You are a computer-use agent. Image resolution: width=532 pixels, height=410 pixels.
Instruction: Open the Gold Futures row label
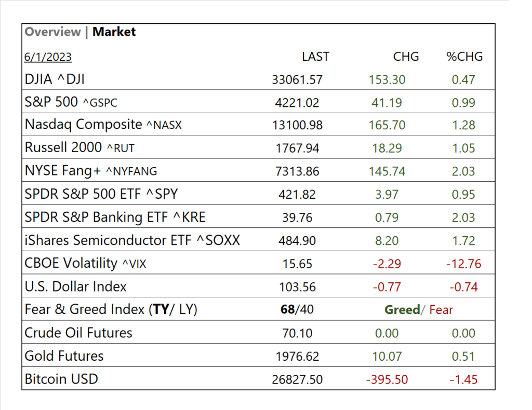click(64, 356)
